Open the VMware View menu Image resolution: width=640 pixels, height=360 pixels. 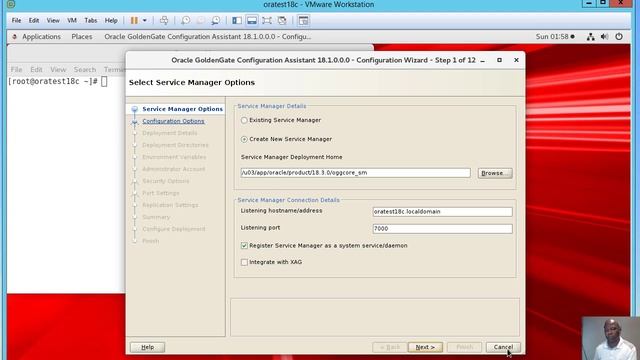point(53,20)
